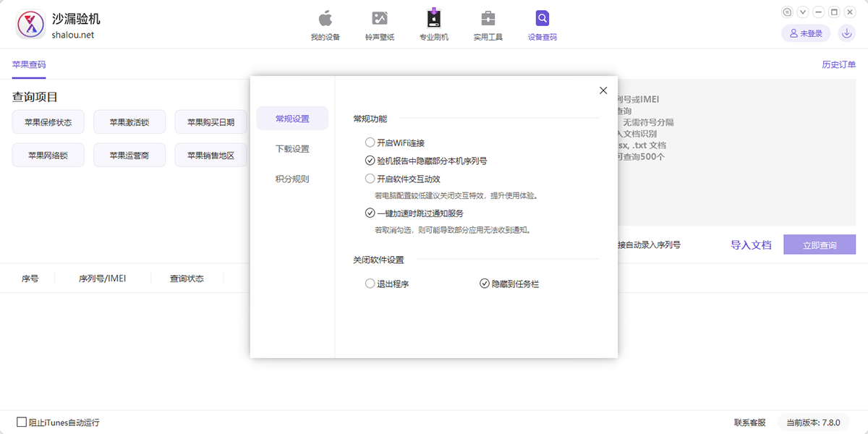The image size is (868, 434).
Task: Toggle 一键加速时跳过通知服务 option
Action: (370, 213)
